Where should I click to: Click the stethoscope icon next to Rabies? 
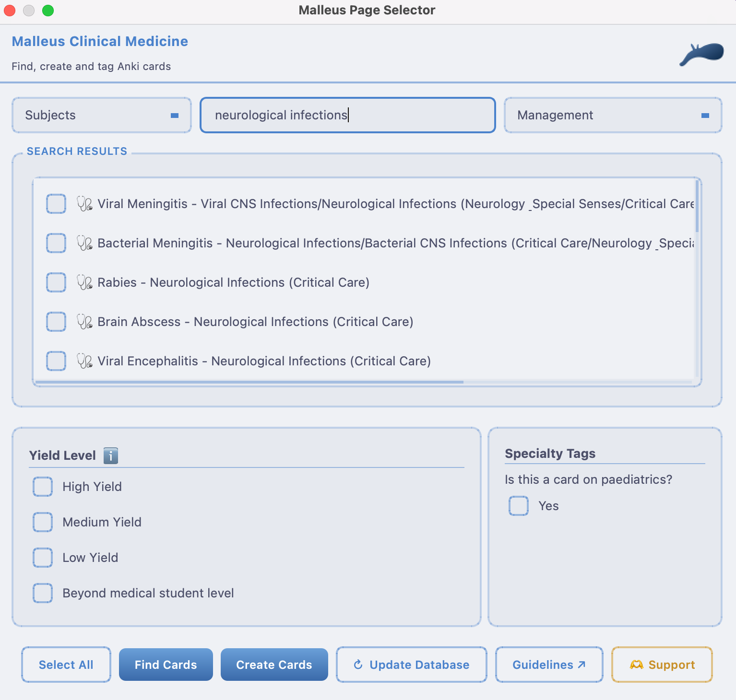(84, 282)
